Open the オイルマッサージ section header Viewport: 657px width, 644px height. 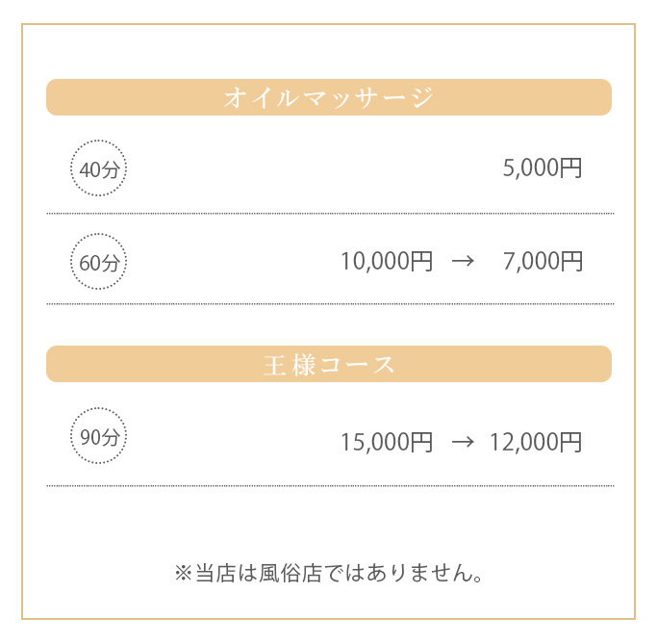(329, 97)
